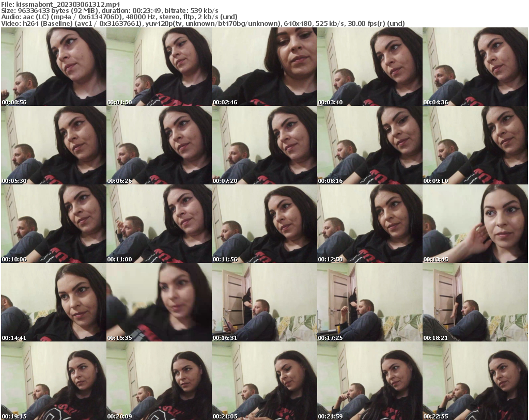
Task: Click the frame labeled 00:13:45
Action: point(476,222)
